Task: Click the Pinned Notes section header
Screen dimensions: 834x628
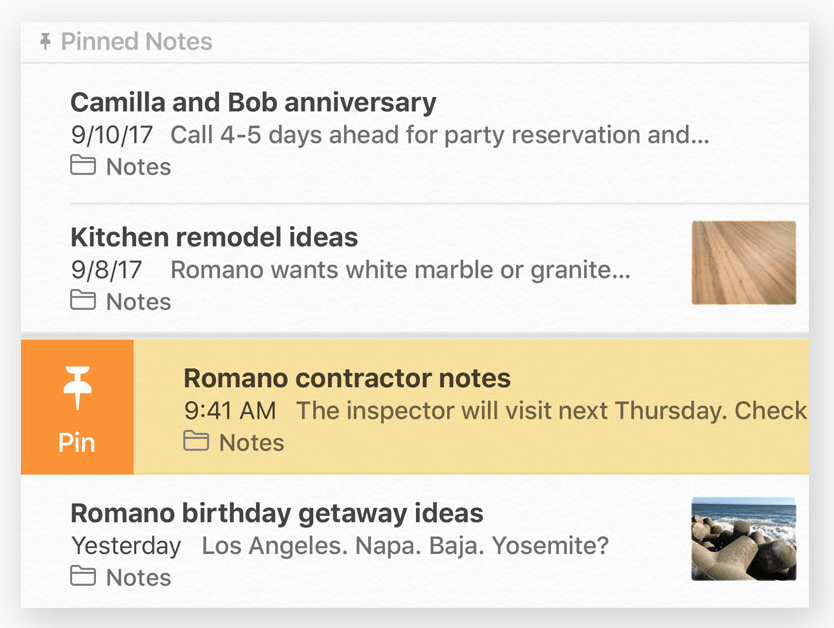Action: tap(415, 42)
